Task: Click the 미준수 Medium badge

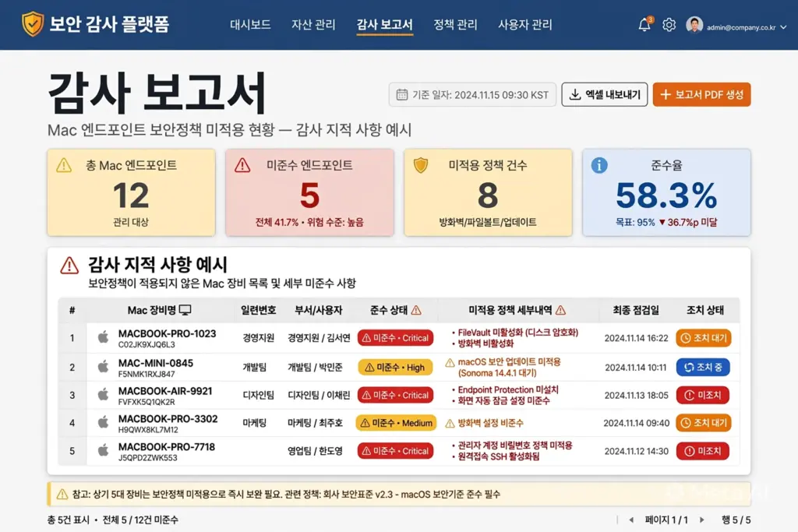Action: point(396,423)
